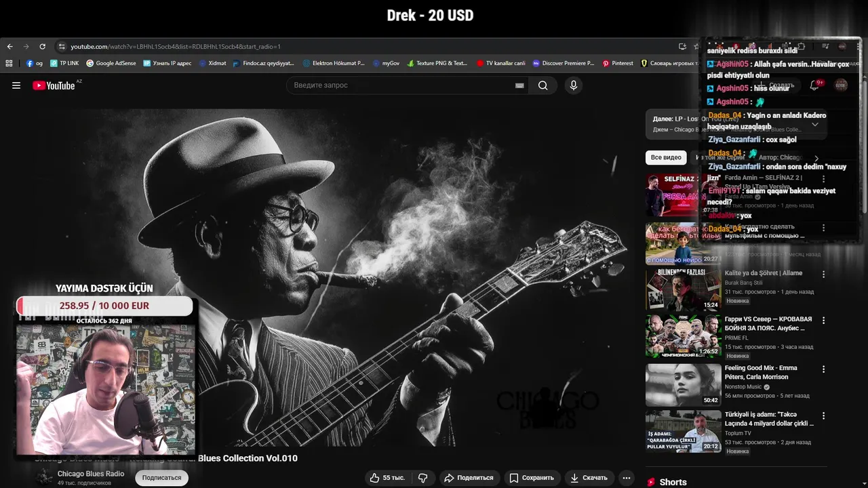This screenshot has width=868, height=488.
Task: Start voice search with microphone icon
Action: point(574,85)
